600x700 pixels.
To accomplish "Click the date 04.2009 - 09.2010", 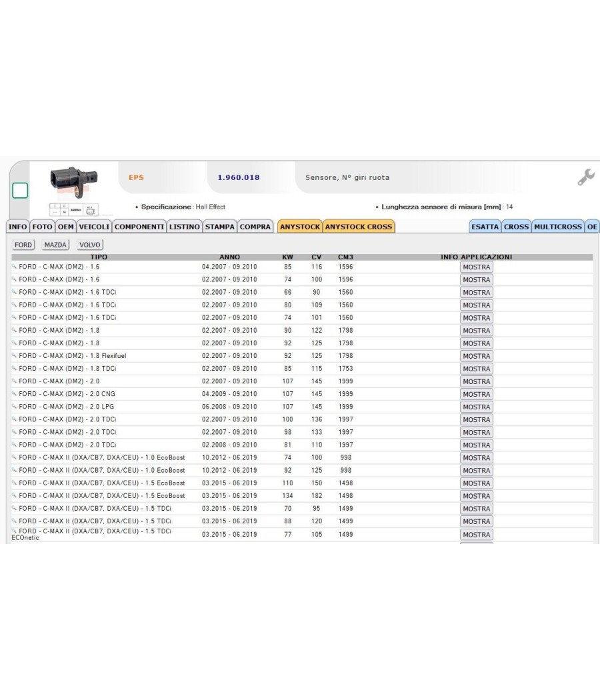I will coord(229,394).
